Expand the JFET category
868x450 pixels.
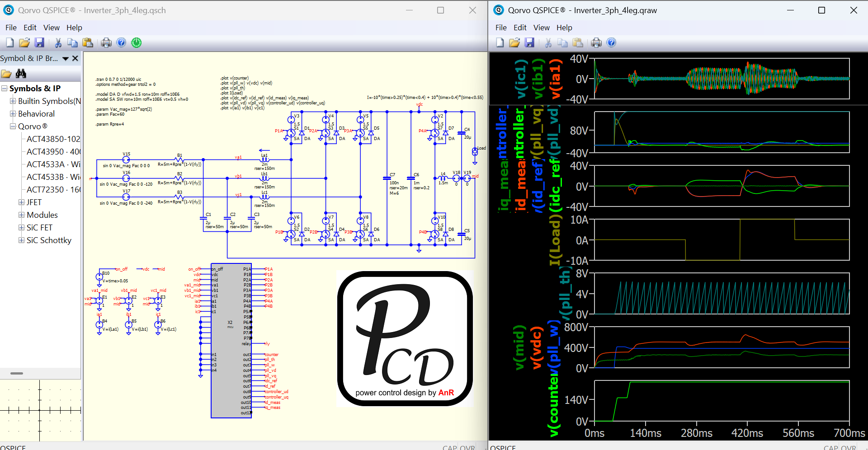(x=21, y=202)
